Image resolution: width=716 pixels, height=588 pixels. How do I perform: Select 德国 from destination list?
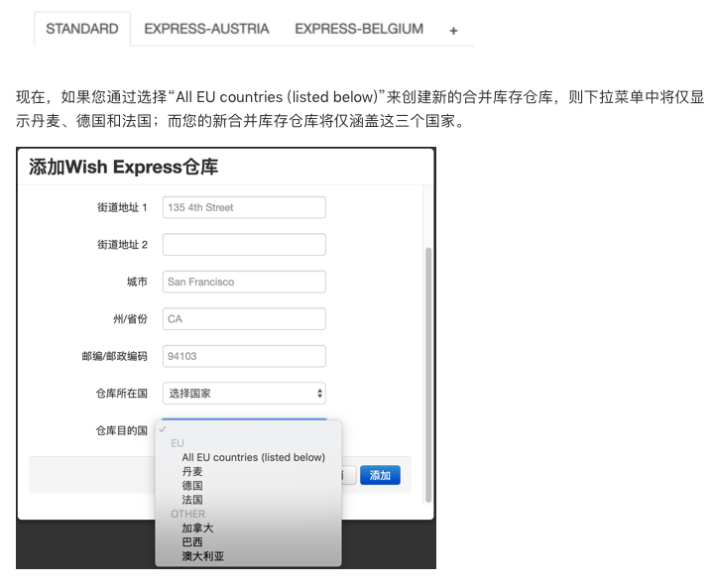[192, 486]
